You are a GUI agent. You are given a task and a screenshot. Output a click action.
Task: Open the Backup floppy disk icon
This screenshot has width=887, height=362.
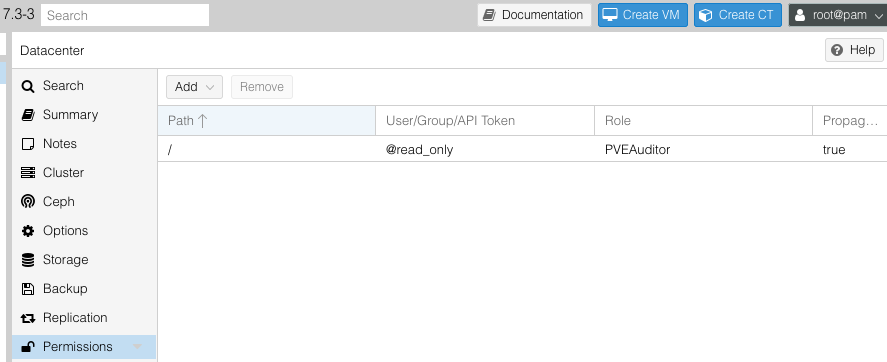pos(28,289)
